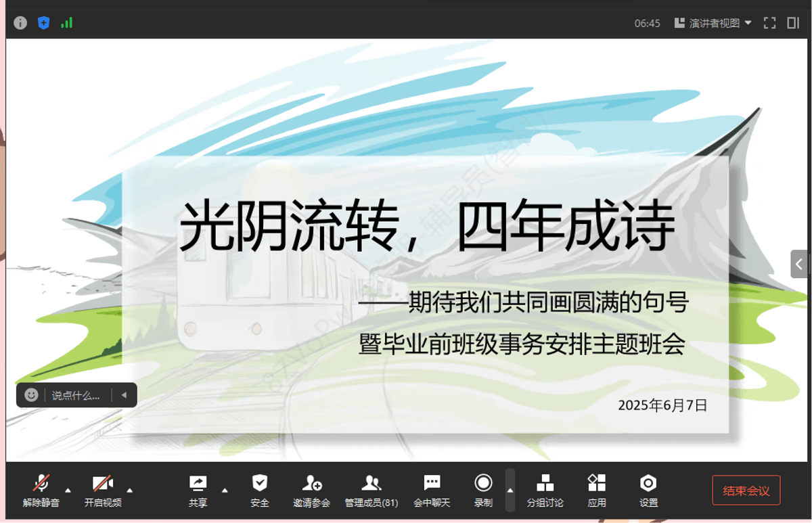The image size is (812, 523).
Task: Open the Apps (应用) menu
Action: point(596,490)
